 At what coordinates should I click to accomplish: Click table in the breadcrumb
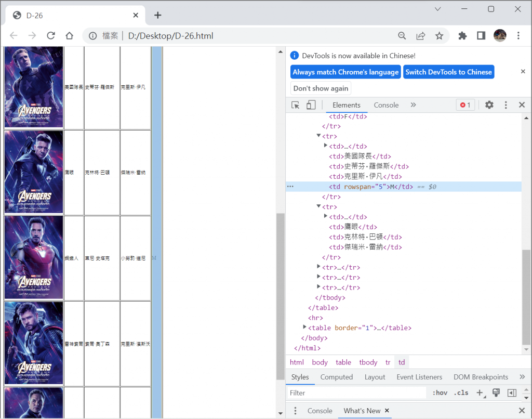(343, 362)
